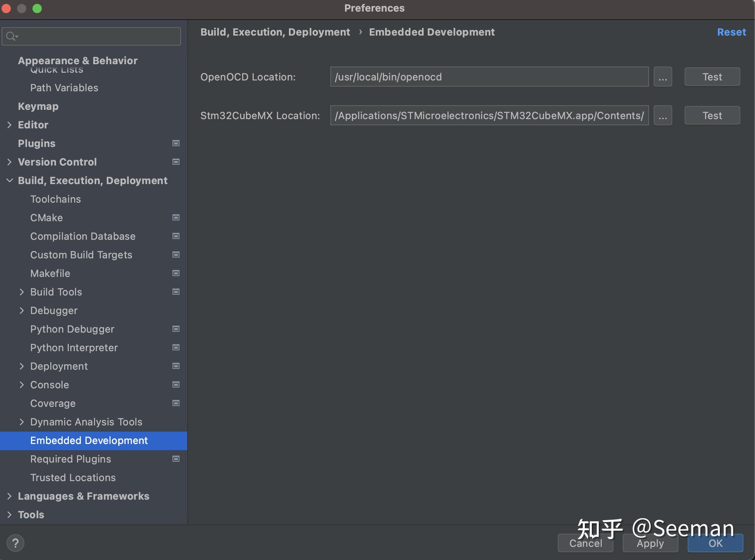Screen dimensions: 755x560
Task: Click project-level icon beside Coverage
Action: click(x=176, y=403)
